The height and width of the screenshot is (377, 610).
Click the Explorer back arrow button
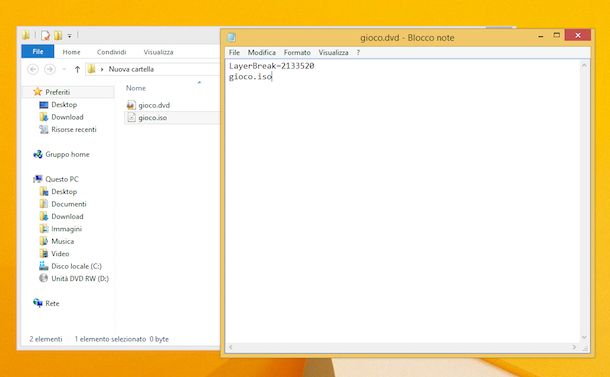[33, 69]
